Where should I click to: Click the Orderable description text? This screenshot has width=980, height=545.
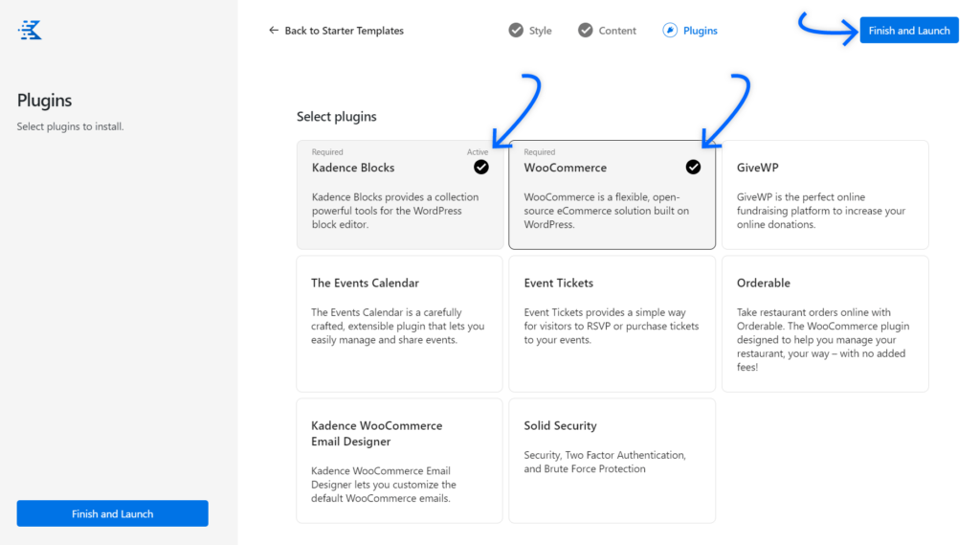[x=822, y=339]
